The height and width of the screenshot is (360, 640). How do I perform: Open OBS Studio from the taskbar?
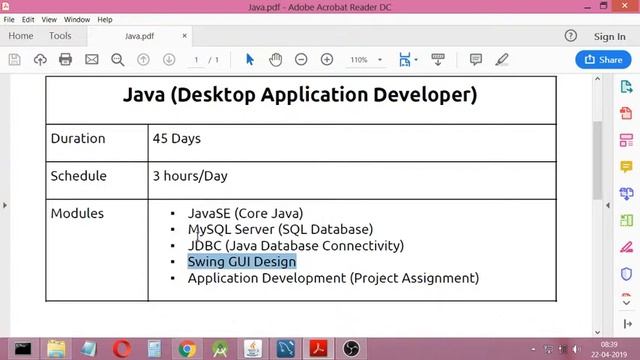[x=351, y=349]
